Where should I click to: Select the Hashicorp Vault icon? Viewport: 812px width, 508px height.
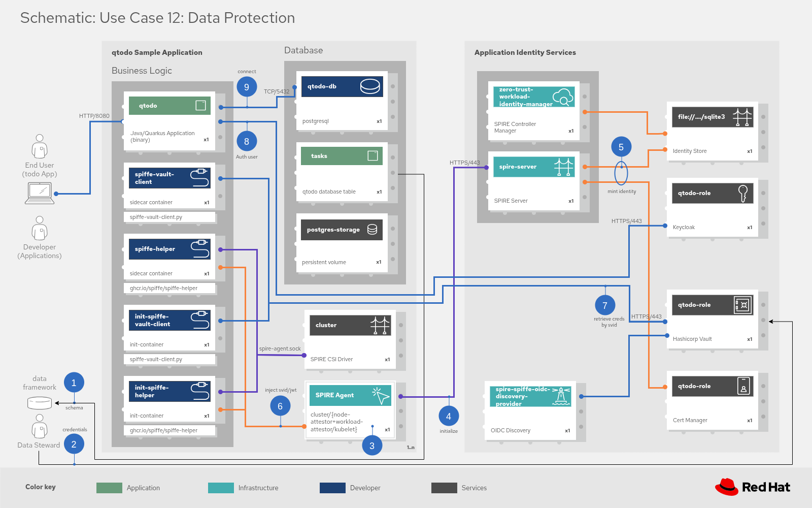[743, 305]
